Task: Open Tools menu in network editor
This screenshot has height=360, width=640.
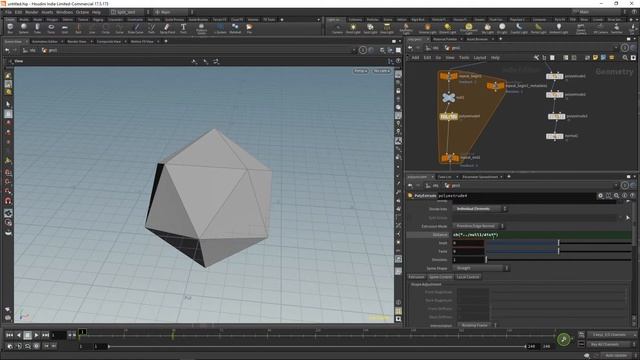Action: 464,58
